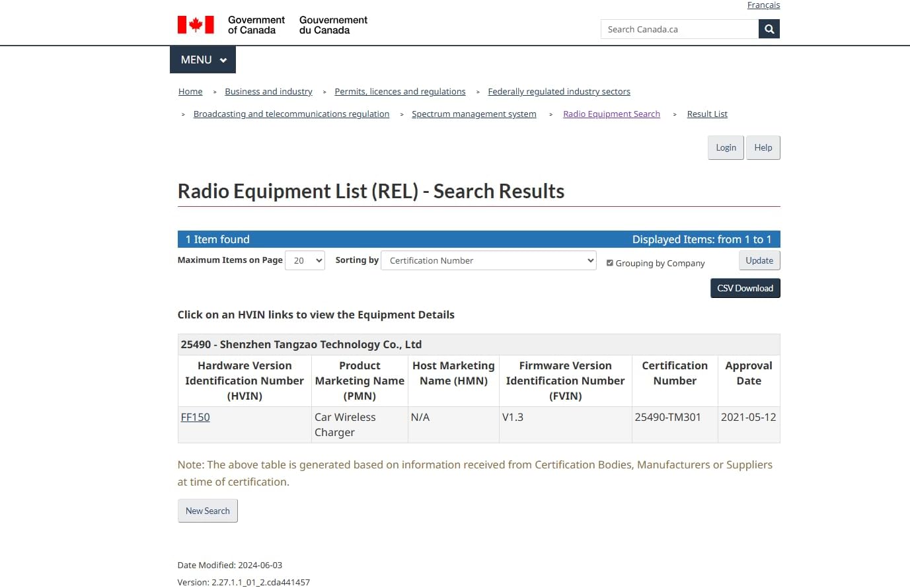Open Federally regulated industry sectors link
The image size is (910, 588).
[x=559, y=92]
